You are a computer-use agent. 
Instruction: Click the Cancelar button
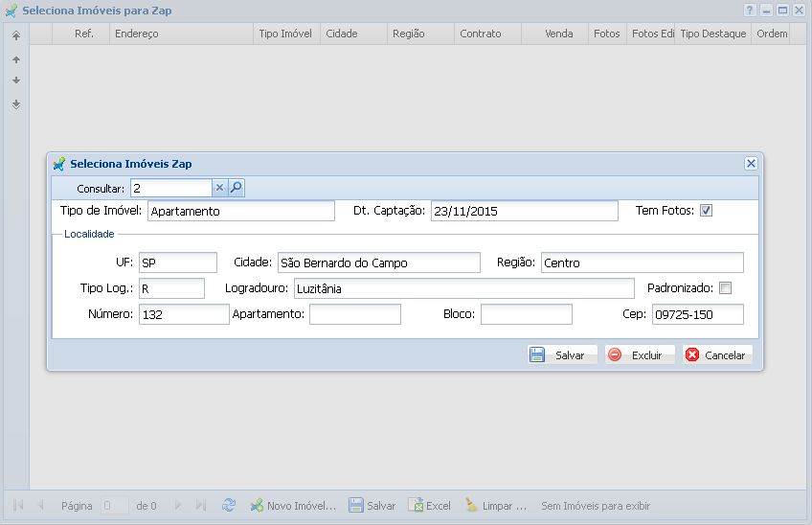717,354
